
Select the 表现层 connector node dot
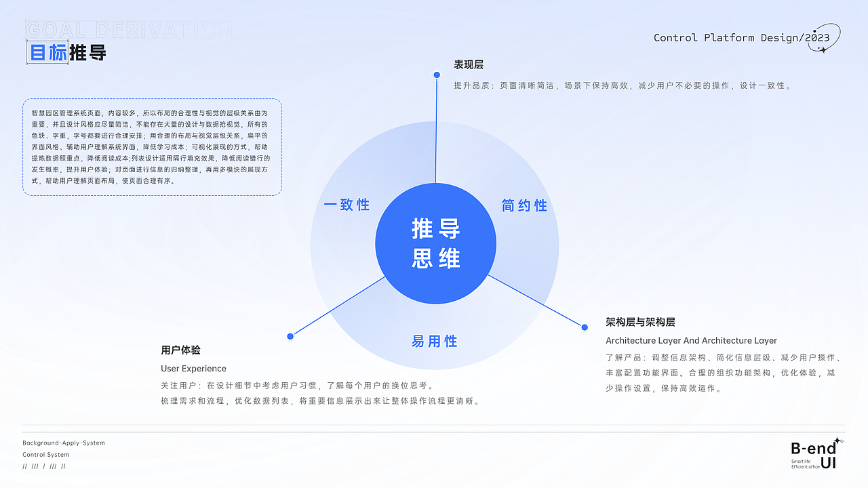click(436, 75)
